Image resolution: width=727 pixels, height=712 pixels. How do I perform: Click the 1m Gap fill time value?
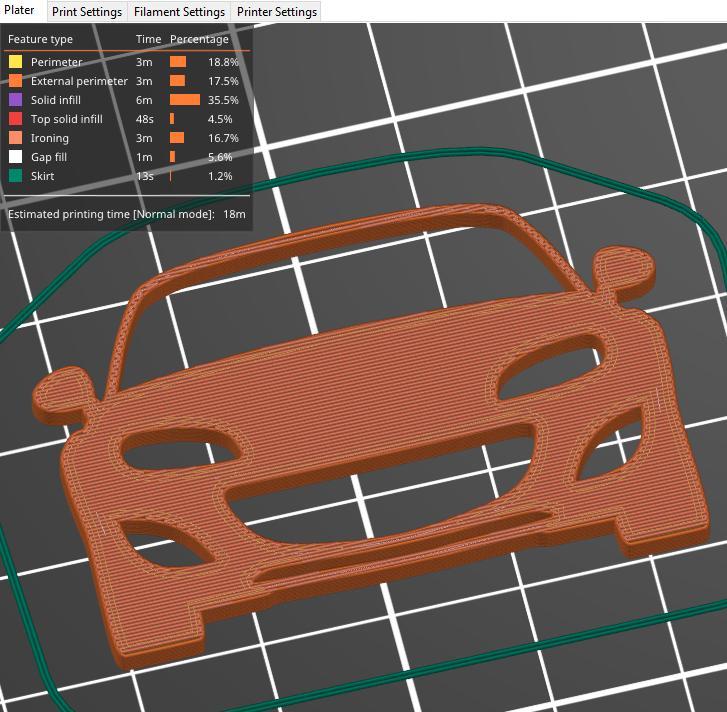pos(144,157)
